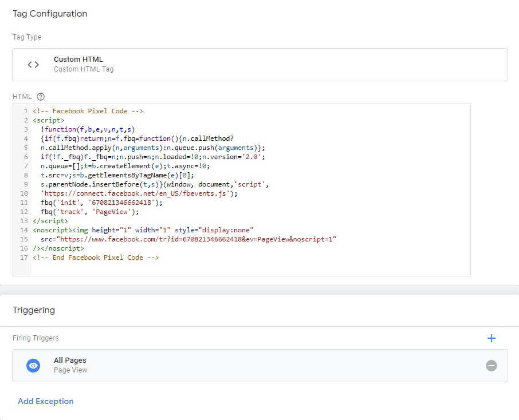
Task: Add a new firing trigger with plus icon
Action: point(491,338)
